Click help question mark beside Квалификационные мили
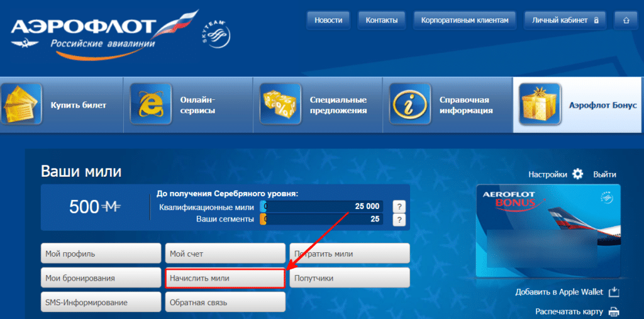 click(398, 206)
